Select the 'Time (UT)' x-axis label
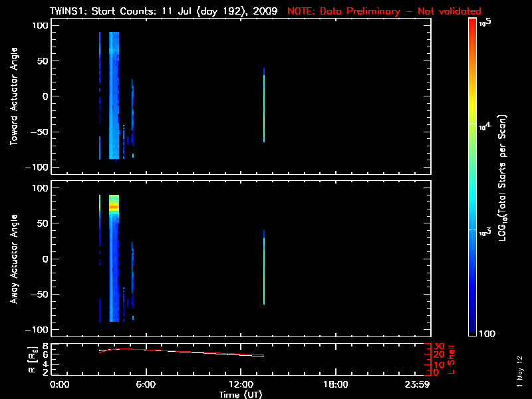The height and width of the screenshot is (399, 532). coord(241,394)
